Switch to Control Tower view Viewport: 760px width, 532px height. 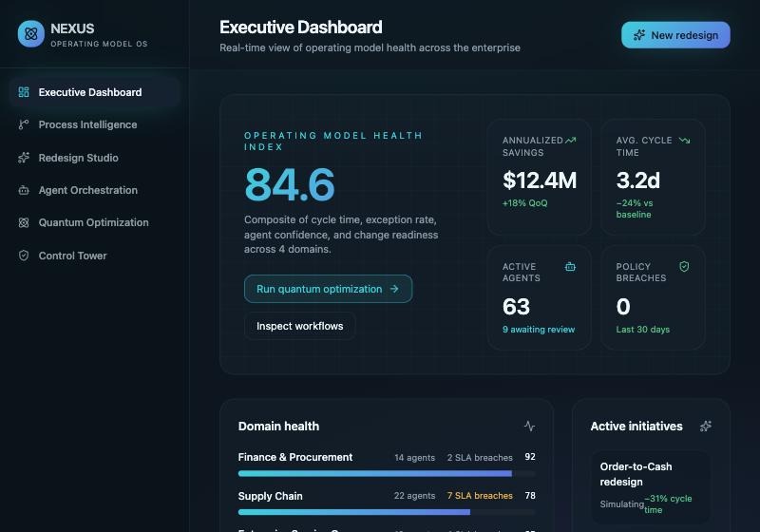(x=94, y=256)
